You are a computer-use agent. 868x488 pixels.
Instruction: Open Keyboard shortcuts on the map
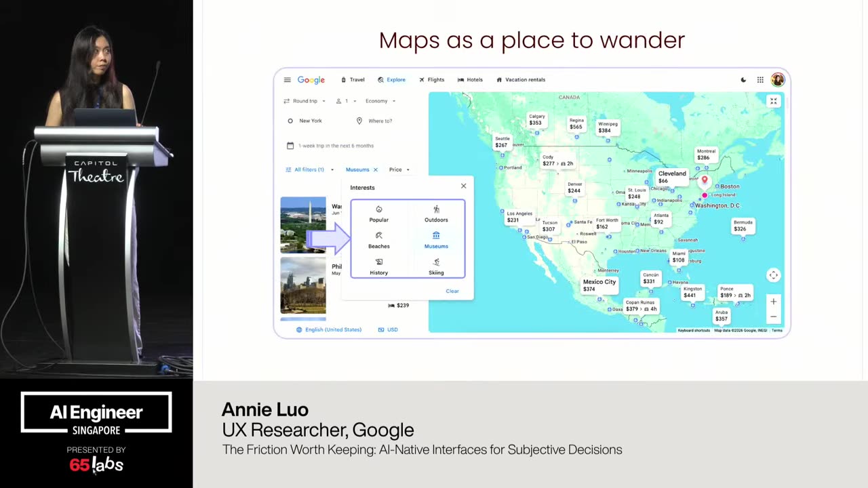[694, 330]
